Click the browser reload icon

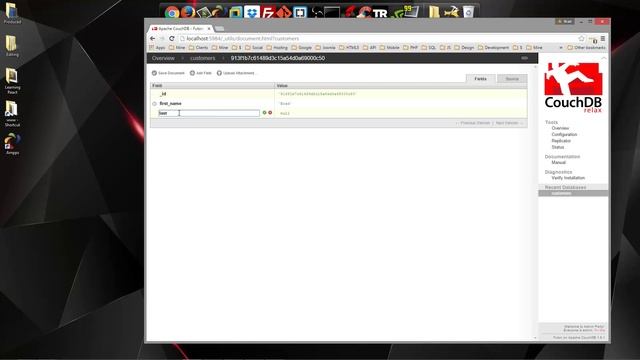[x=172, y=38]
